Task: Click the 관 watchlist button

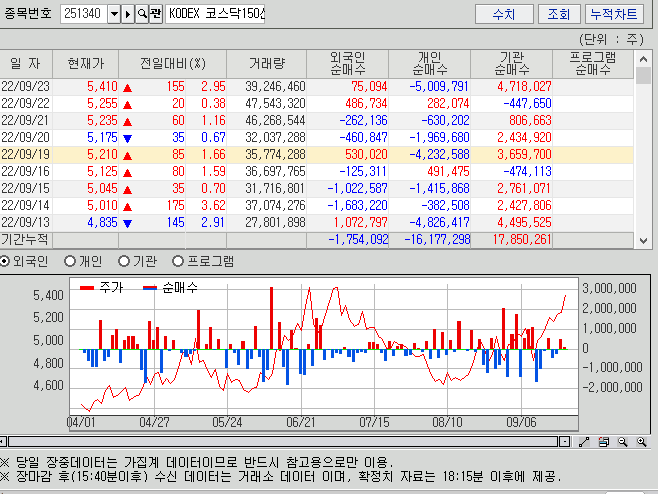Action: coord(156,14)
